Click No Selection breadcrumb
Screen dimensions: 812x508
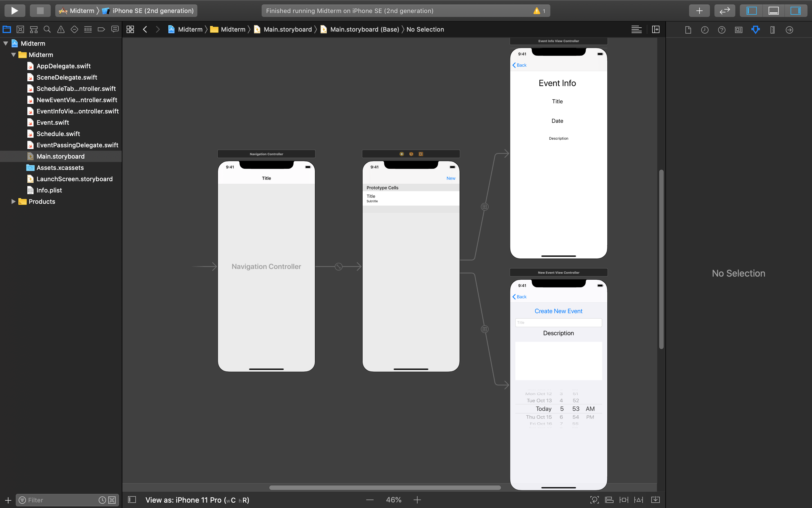tap(425, 30)
